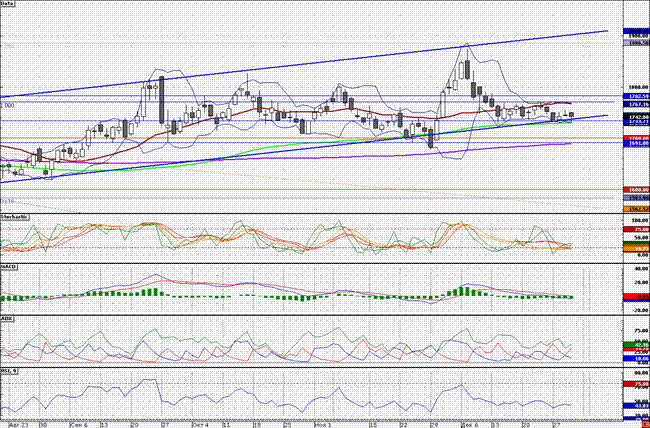
Task: Select the MACD panel title label
Action: tap(9, 267)
